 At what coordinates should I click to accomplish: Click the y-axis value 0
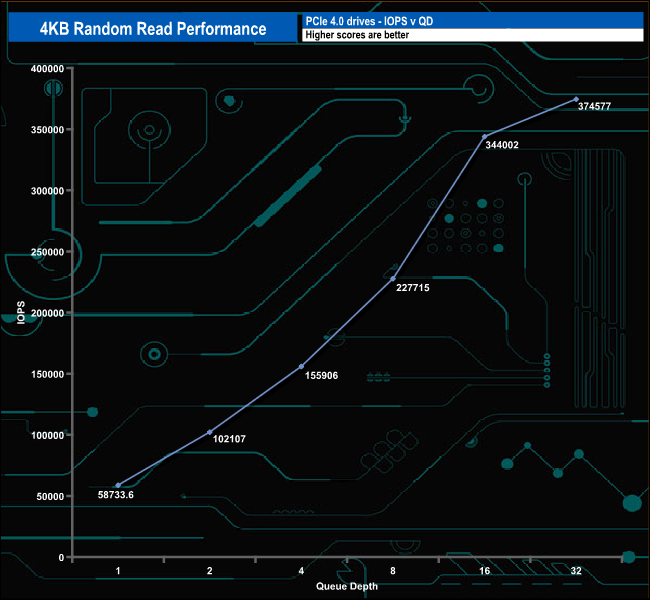click(61, 558)
